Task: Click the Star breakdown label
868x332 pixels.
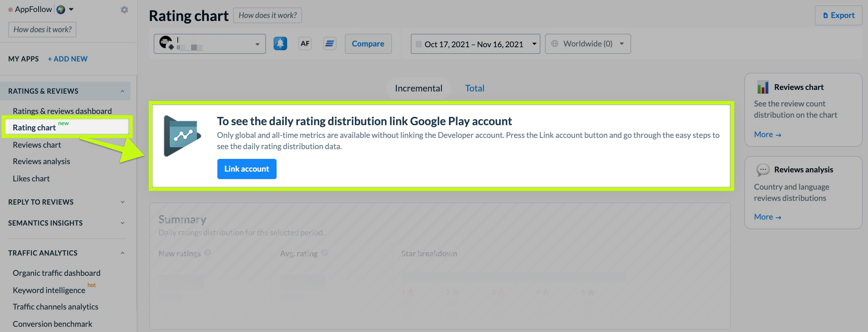Action: (429, 254)
